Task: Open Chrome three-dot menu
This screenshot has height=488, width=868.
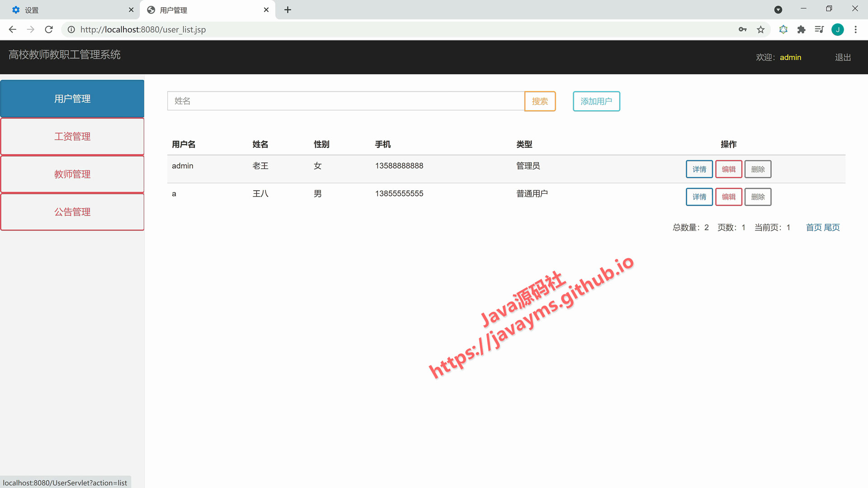Action: [x=856, y=29]
